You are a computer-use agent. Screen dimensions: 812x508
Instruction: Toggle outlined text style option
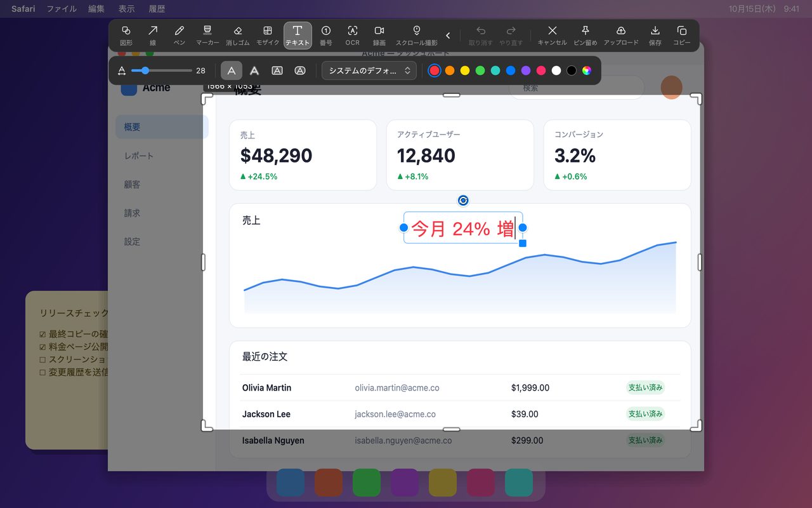coord(254,70)
